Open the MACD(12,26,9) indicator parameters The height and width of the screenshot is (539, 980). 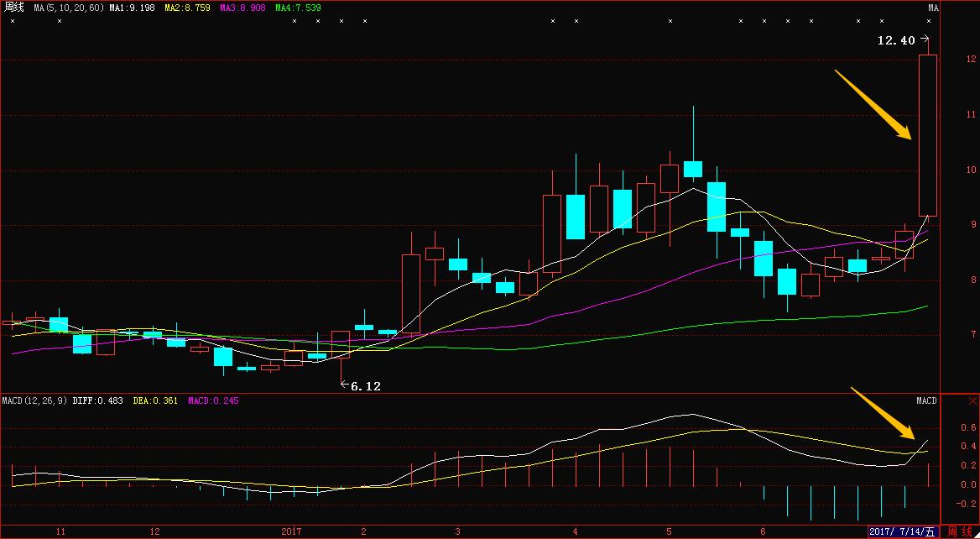coord(34,400)
